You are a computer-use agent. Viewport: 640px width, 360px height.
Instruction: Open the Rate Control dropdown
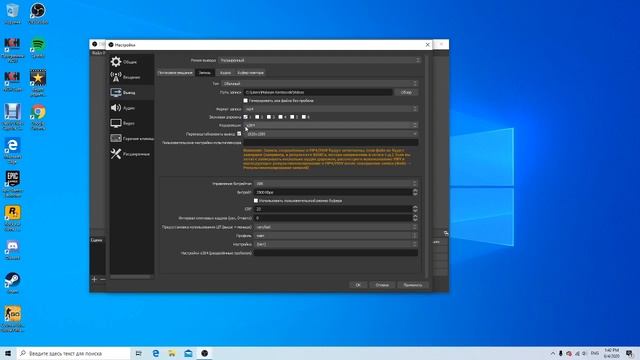[x=336, y=184]
